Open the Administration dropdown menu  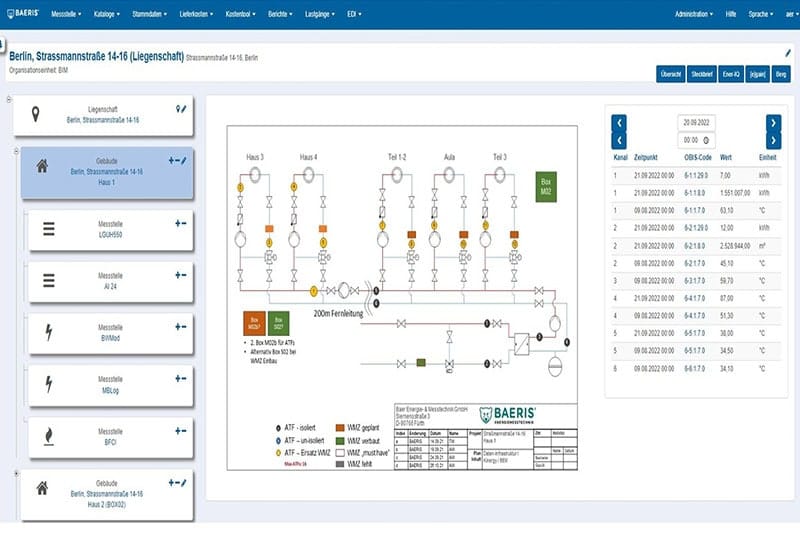pyautogui.click(x=694, y=14)
